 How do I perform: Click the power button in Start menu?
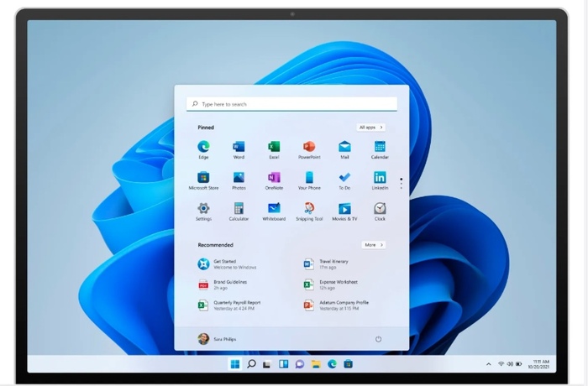[378, 339]
